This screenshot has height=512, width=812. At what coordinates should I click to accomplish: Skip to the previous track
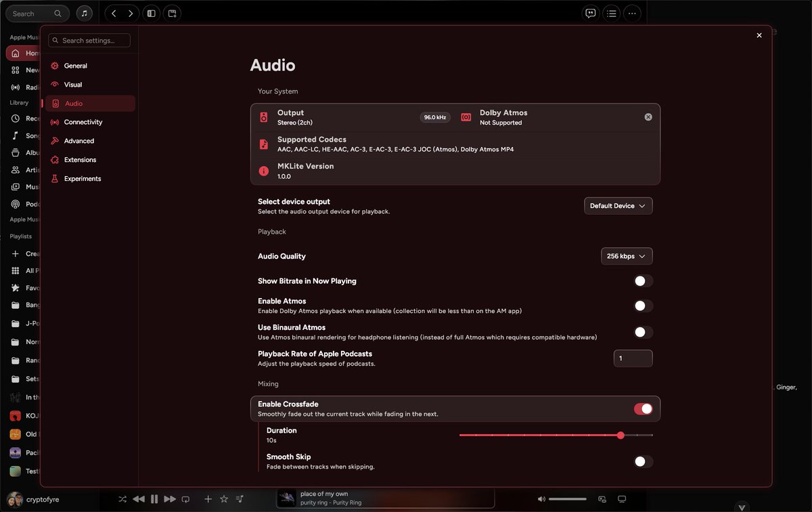click(139, 499)
